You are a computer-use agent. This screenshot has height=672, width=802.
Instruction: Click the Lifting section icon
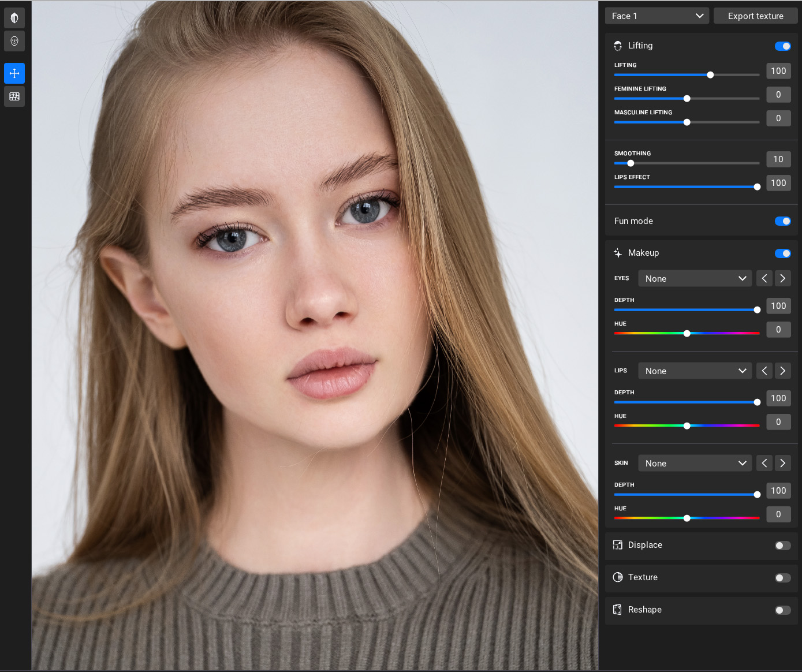[618, 46]
